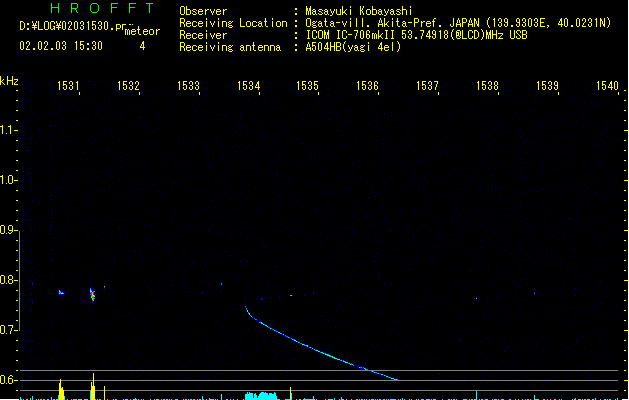
Task: Click the HROFFT title text
Action: click(x=102, y=8)
